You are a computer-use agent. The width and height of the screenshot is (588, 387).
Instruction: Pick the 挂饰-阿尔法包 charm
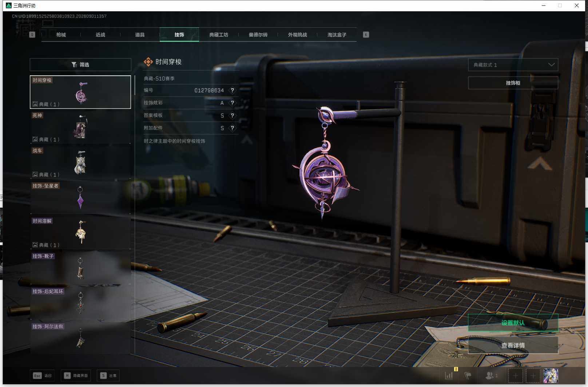(80, 338)
